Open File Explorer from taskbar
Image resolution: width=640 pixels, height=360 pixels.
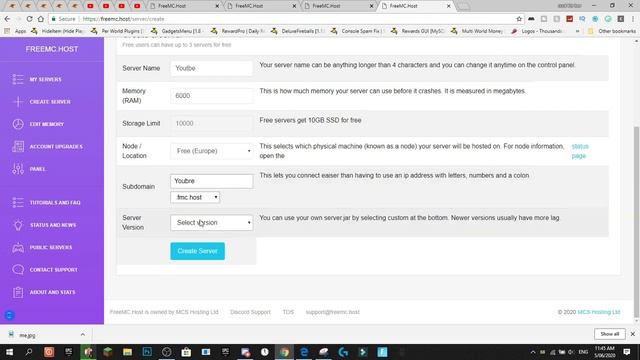coord(127,352)
